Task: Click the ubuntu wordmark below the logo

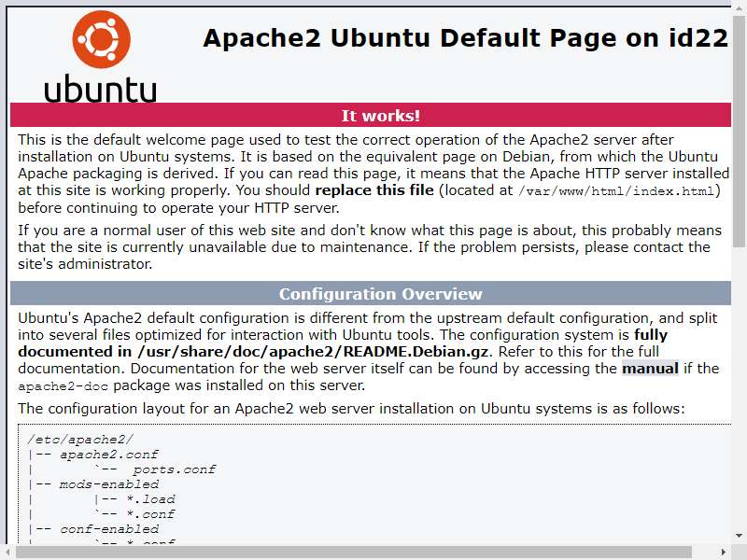Action: [x=100, y=89]
